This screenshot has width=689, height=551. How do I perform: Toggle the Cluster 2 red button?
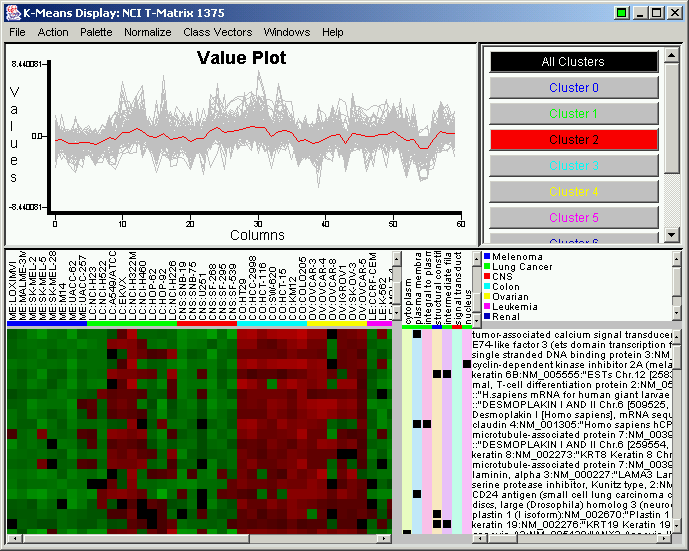(x=573, y=140)
